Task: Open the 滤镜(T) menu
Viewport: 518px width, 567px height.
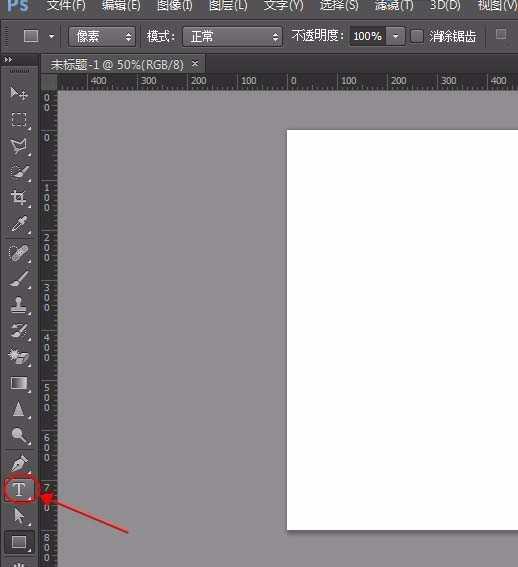Action: (394, 5)
